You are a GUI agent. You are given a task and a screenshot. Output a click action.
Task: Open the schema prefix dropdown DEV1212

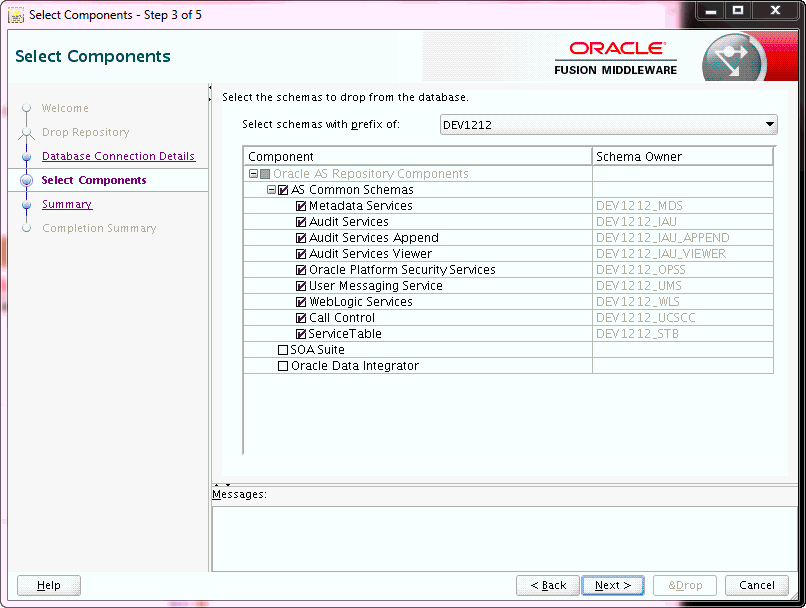609,124
